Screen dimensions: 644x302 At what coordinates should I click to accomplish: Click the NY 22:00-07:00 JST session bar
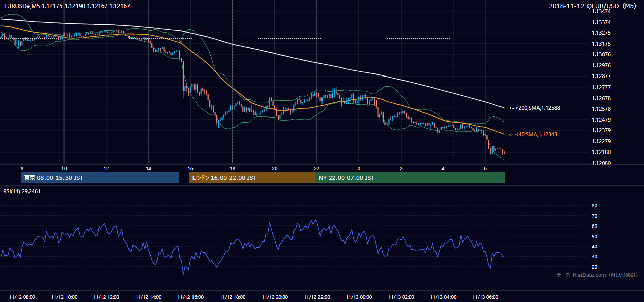(x=411, y=178)
